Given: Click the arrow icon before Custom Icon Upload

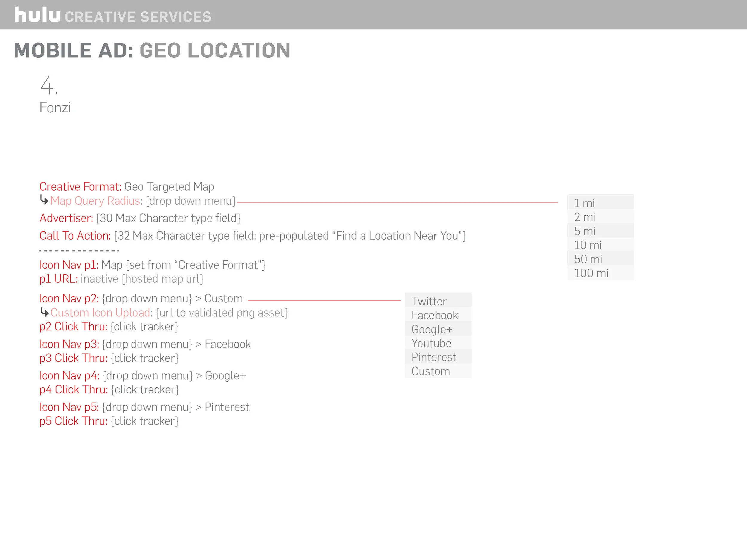Looking at the screenshot, I should [x=44, y=312].
